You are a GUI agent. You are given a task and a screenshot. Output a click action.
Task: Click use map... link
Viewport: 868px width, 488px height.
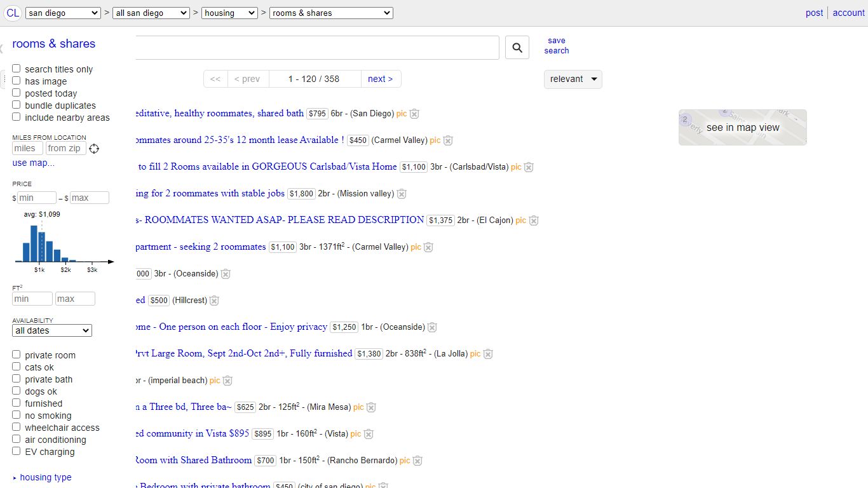tap(34, 163)
